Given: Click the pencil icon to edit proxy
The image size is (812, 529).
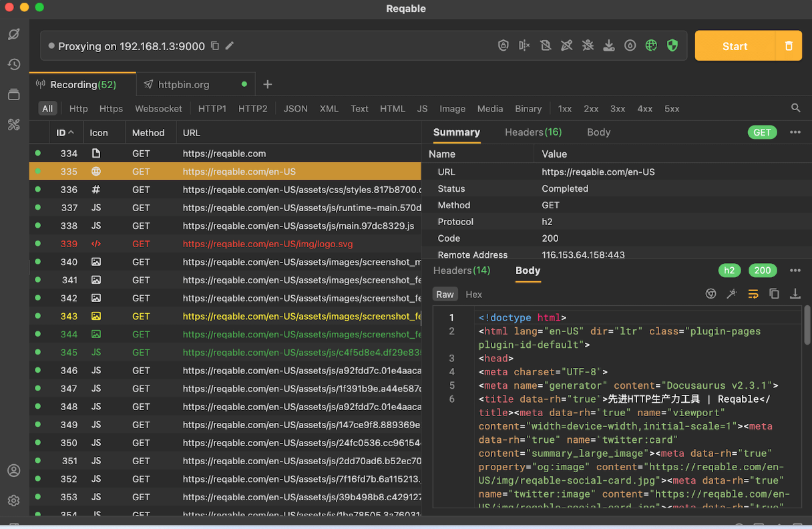Looking at the screenshot, I should point(230,46).
